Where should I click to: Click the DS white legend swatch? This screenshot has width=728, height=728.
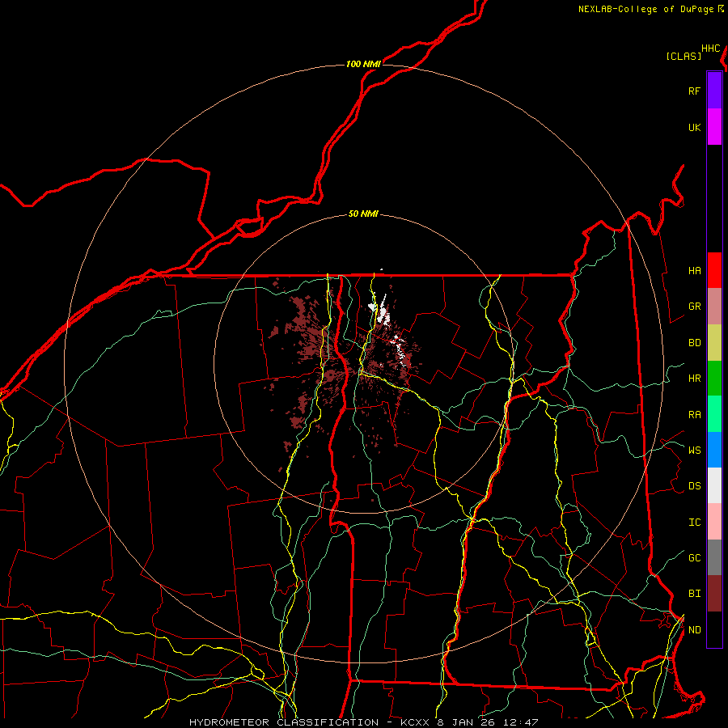click(x=714, y=485)
